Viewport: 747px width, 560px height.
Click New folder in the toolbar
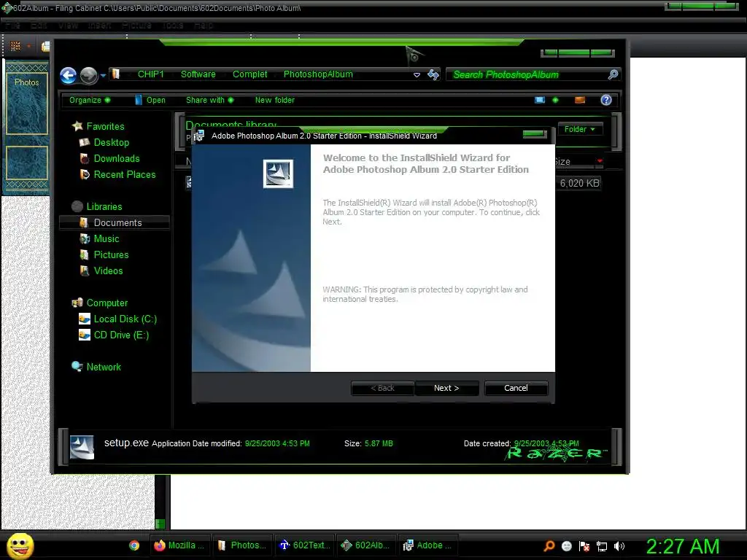(275, 100)
